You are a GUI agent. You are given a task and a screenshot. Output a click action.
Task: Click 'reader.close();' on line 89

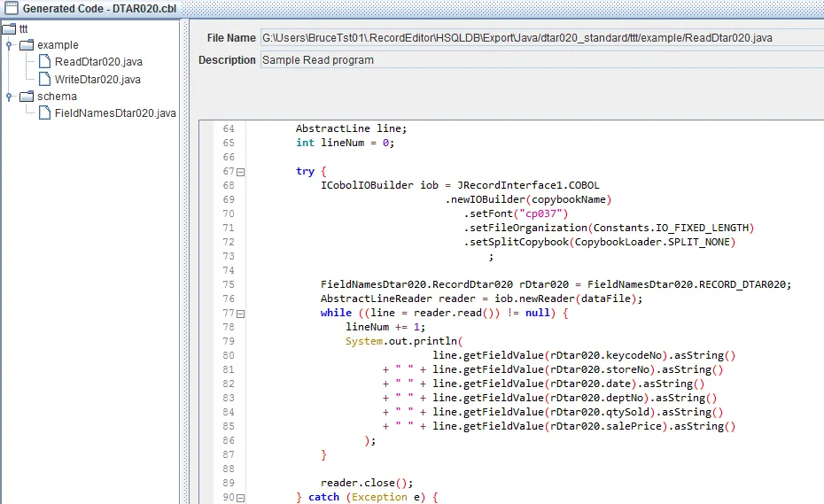367,483
